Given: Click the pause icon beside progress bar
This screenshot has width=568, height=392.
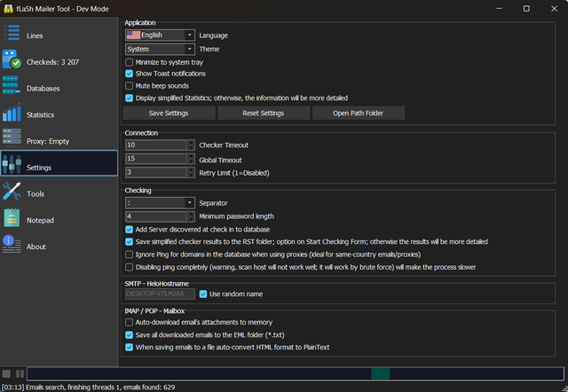Looking at the screenshot, I should [20, 373].
